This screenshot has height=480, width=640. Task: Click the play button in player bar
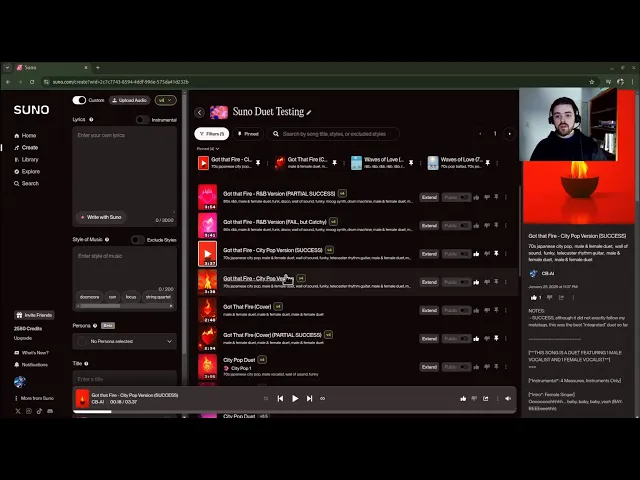coord(295,398)
